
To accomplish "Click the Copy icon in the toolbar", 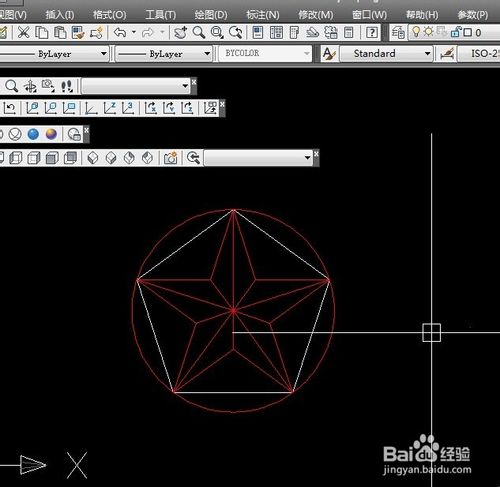I will click(42, 33).
